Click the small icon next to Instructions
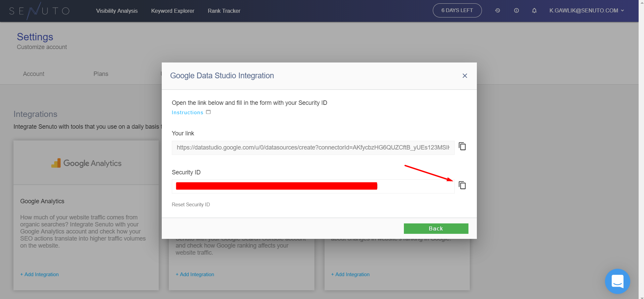The width and height of the screenshot is (644, 299). pyautogui.click(x=208, y=112)
